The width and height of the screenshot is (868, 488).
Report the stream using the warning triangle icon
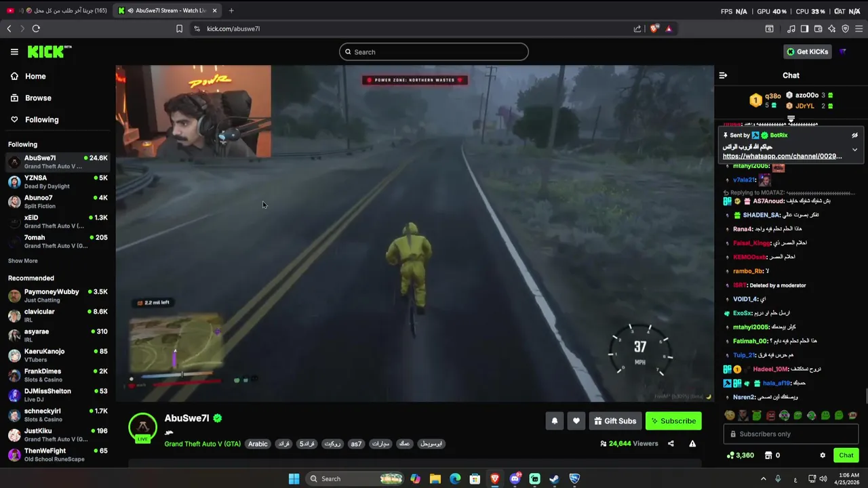(692, 443)
